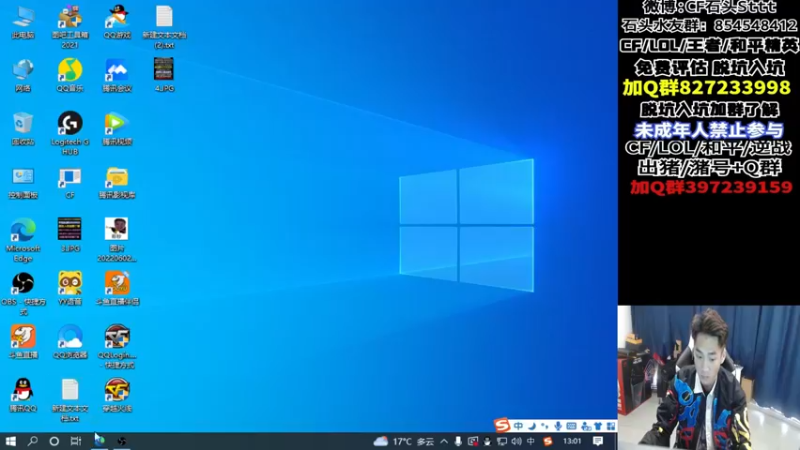Click the Sogou toolbar S logo

point(502,424)
